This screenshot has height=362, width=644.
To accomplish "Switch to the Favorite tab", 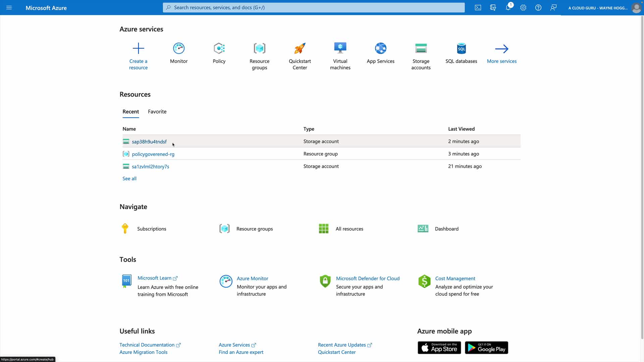I will point(157,112).
